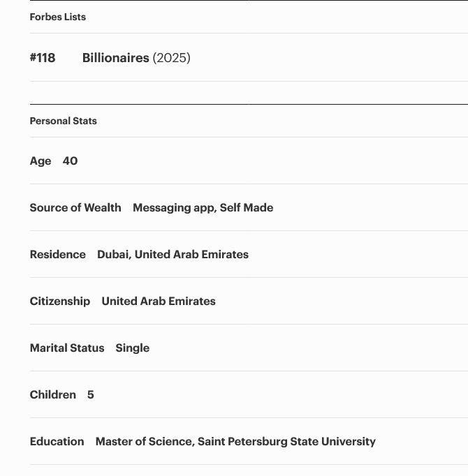Click the Education label
Viewport: 468px width, 476px height.
point(57,441)
